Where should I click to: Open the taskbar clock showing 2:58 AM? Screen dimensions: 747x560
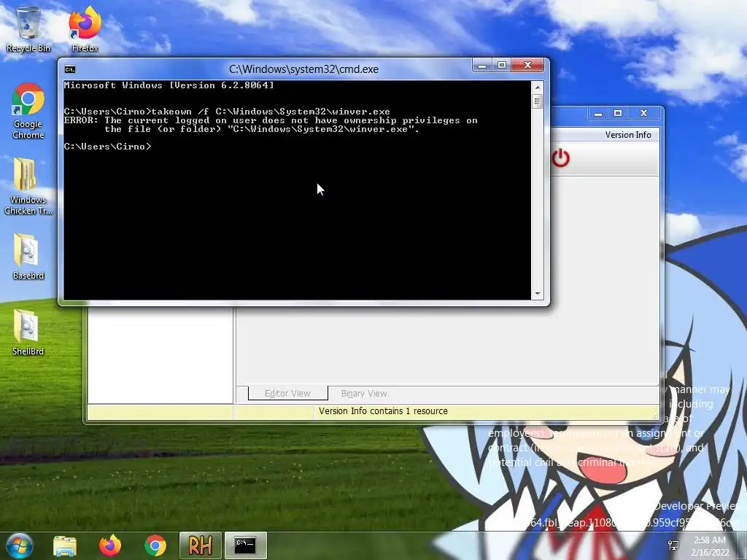click(x=711, y=546)
